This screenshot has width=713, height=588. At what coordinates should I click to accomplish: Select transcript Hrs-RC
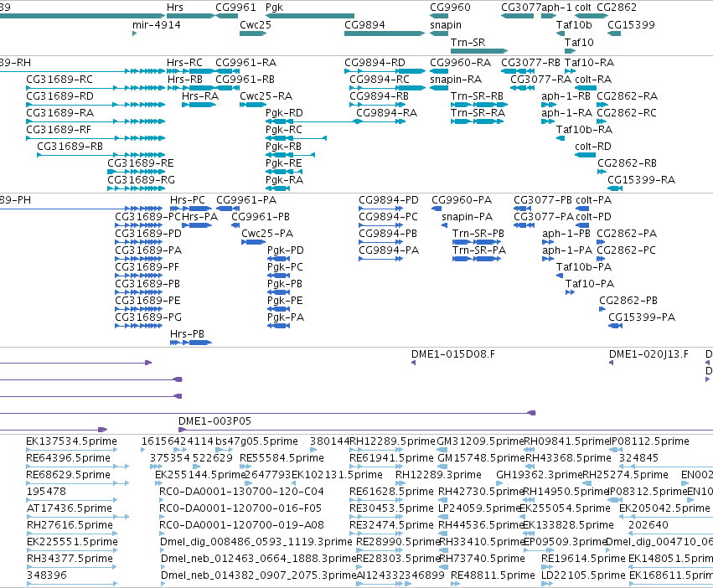[184, 63]
